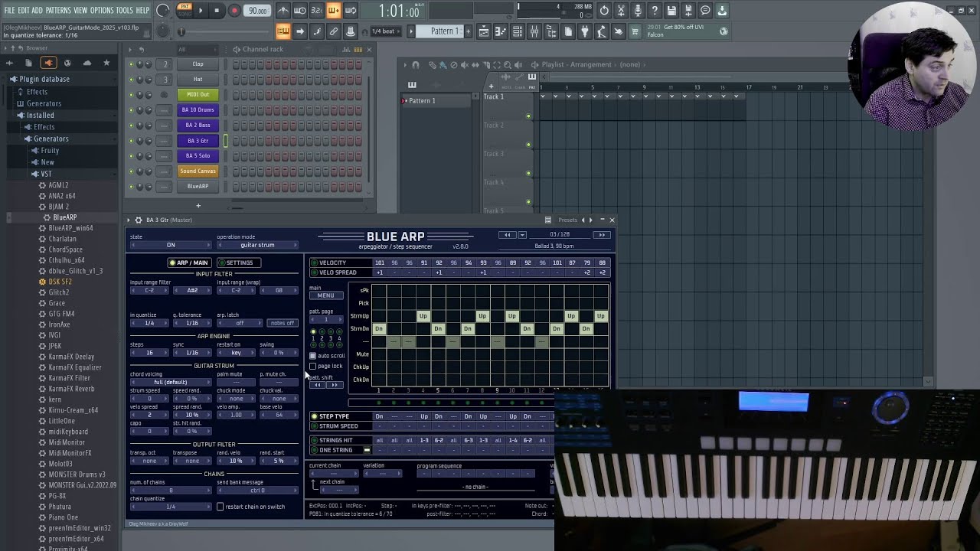Screen dimensions: 980x551
Task: Open the operation mode selector showing guitar strum
Action: point(257,245)
